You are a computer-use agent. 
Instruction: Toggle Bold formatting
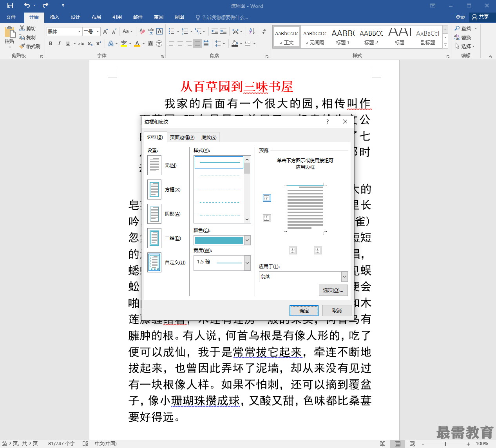[51, 44]
